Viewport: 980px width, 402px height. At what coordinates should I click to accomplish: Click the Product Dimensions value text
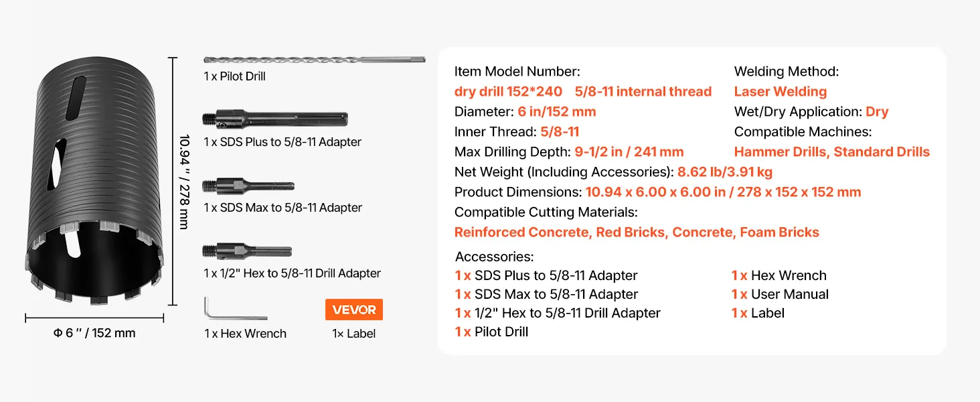(723, 192)
